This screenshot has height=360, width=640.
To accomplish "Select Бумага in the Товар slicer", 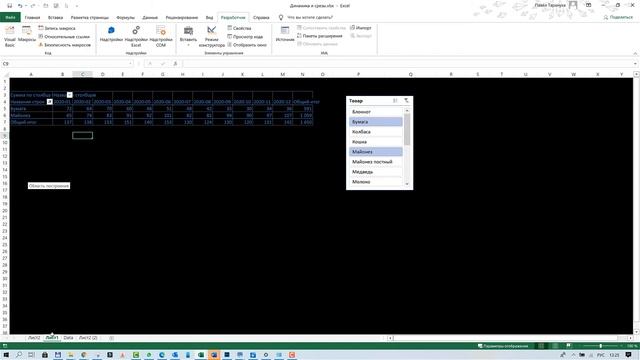I will tap(376, 122).
